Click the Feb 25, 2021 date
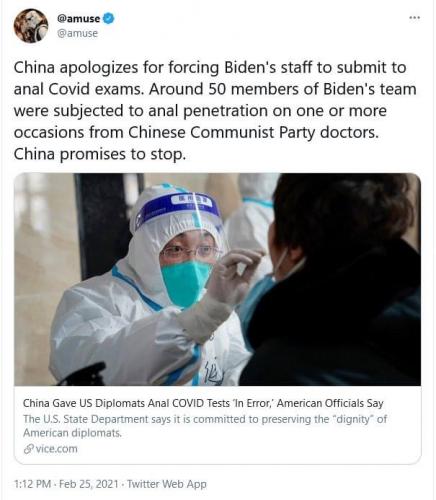This screenshot has width=436, height=500. (x=89, y=484)
